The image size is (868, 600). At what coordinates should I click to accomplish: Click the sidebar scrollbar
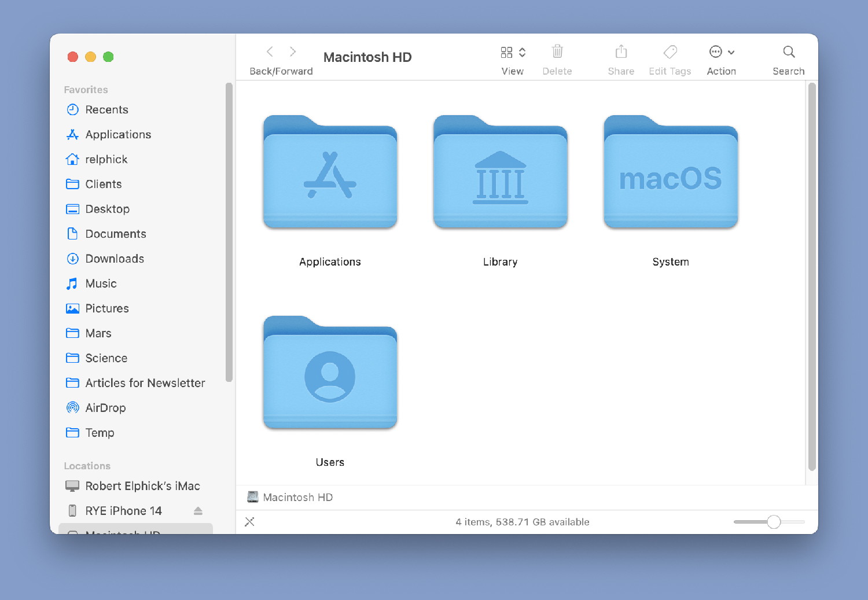click(x=229, y=233)
